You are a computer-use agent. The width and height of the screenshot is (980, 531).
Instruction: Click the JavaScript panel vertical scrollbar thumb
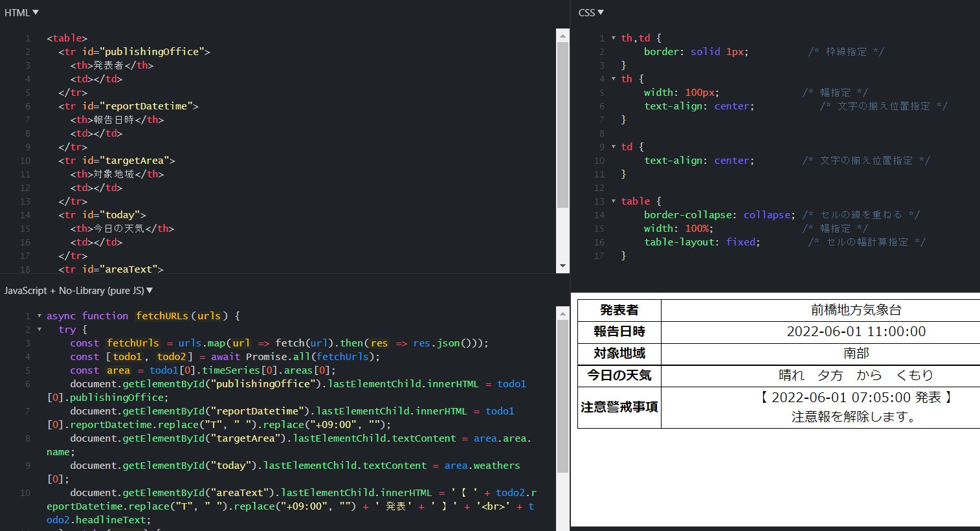(x=562, y=401)
